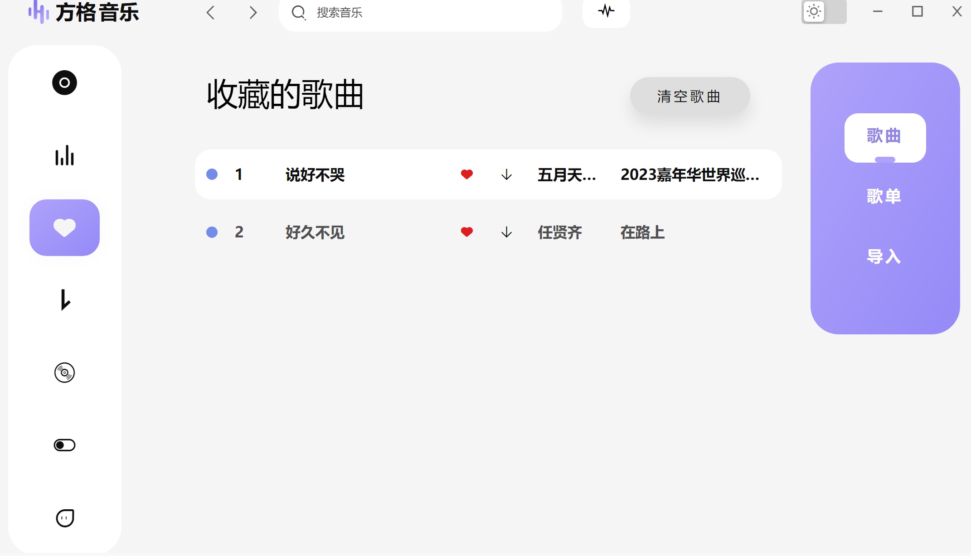
Task: Click the 方格音乐 logo
Action: 83,12
